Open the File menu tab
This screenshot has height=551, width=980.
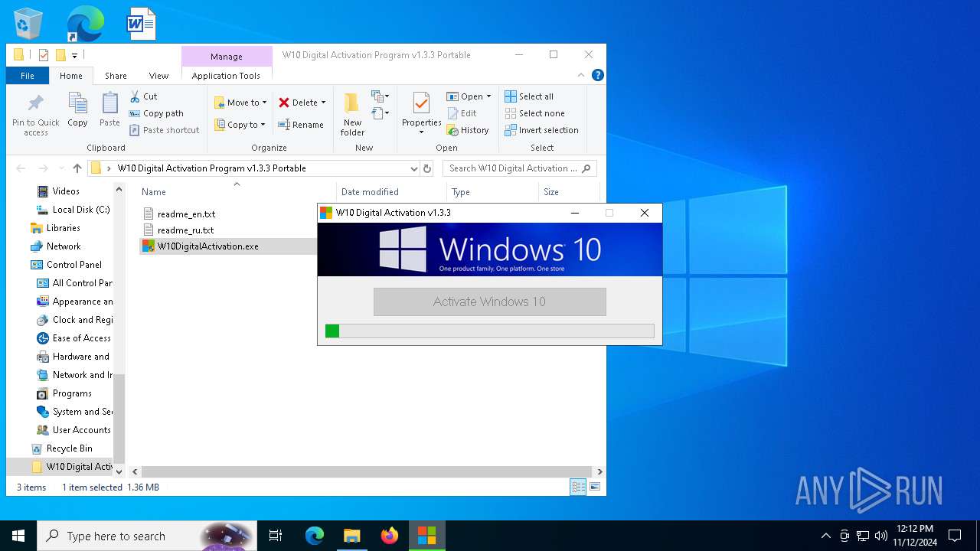[x=28, y=76]
